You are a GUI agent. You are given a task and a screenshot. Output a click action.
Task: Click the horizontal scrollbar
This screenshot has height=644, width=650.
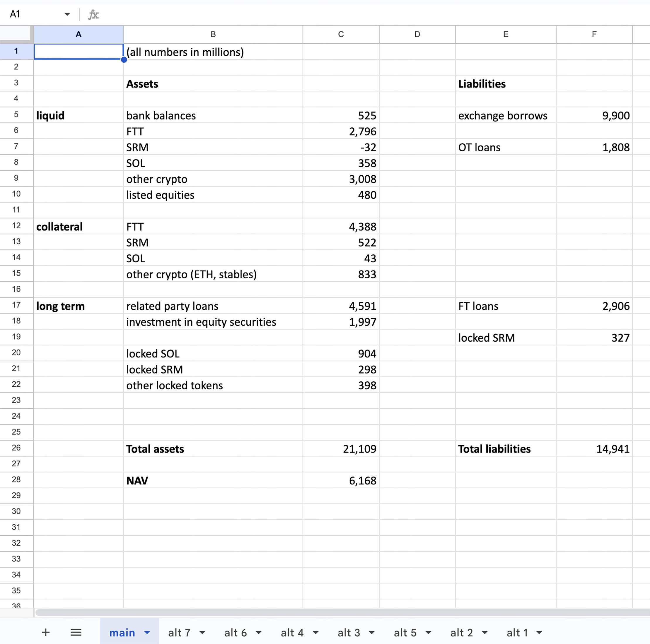pyautogui.click(x=337, y=612)
